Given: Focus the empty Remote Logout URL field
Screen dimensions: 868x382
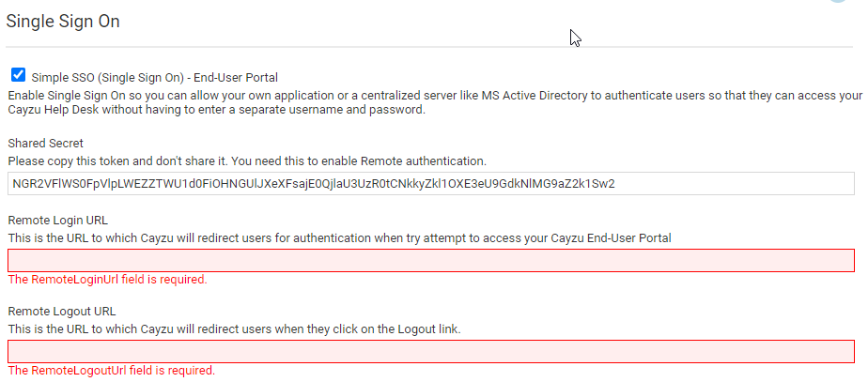Looking at the screenshot, I should pyautogui.click(x=430, y=352).
